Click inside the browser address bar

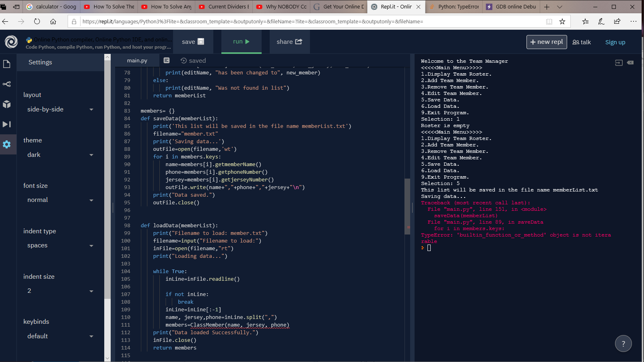[282, 22]
